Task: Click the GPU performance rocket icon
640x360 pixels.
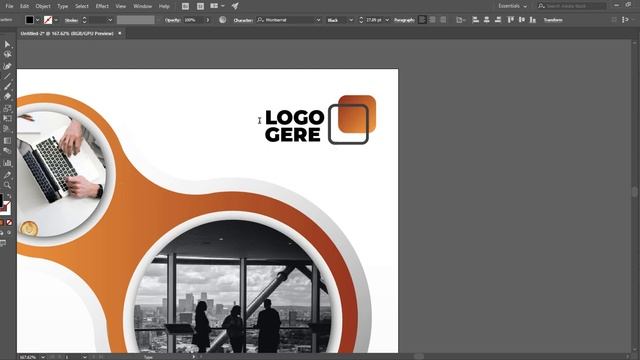Action: (x=235, y=6)
